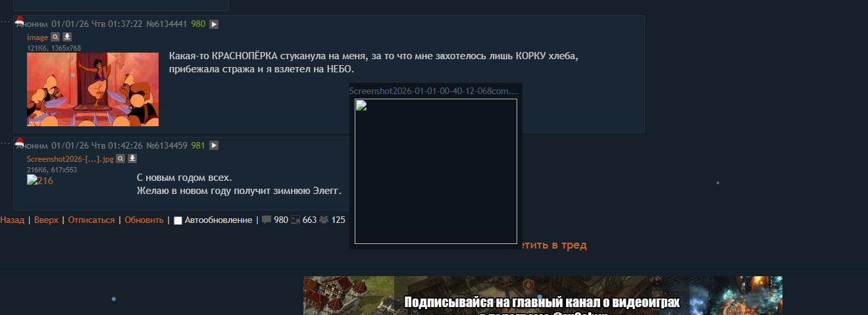The height and width of the screenshot is (315, 868).
Task: Jump to top with Вверх link
Action: tap(46, 220)
